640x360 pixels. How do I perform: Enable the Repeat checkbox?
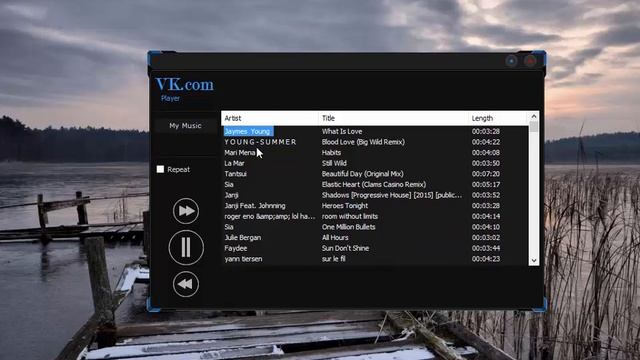(x=160, y=169)
